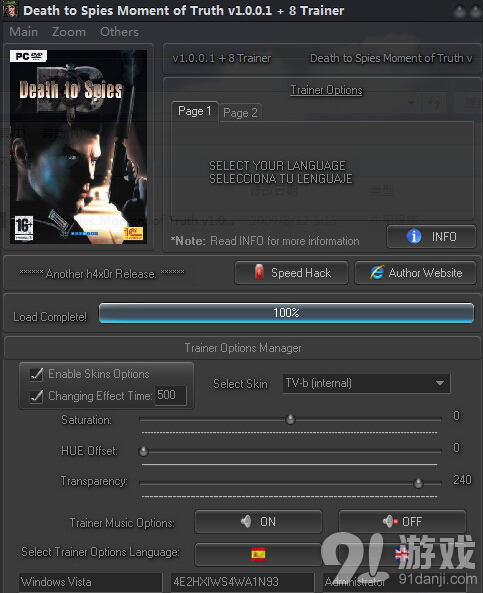Adjust the Saturation slider handle
This screenshot has height=593, width=483.
(x=290, y=419)
